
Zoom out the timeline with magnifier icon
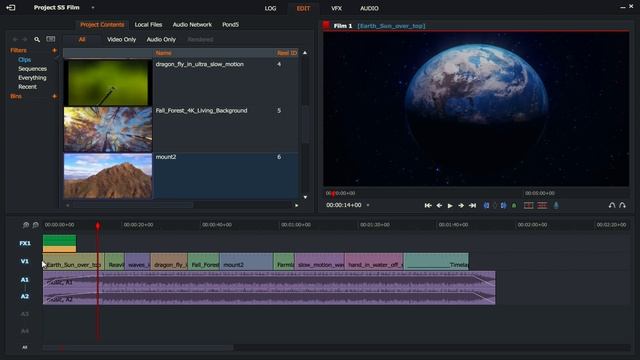pos(36,225)
